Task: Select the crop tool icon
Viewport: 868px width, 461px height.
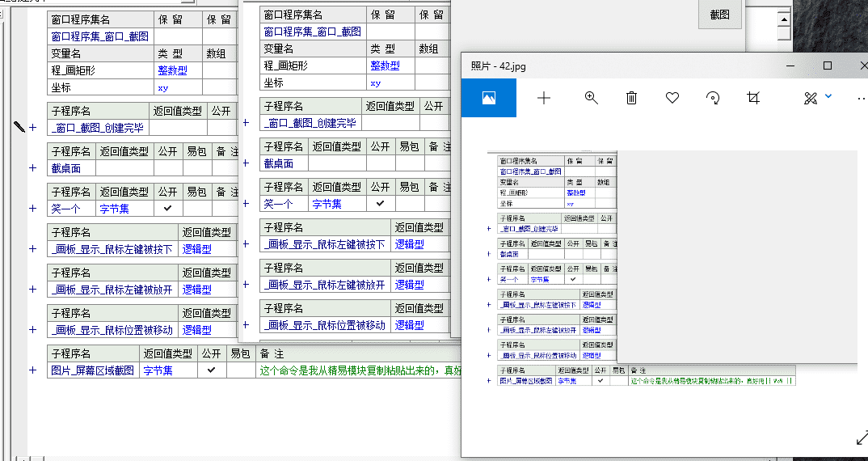Action: pyautogui.click(x=753, y=98)
